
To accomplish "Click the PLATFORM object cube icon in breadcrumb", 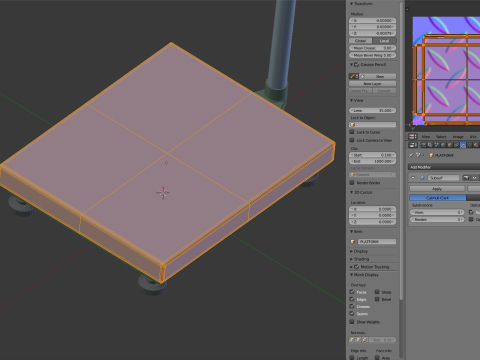I will (431, 155).
